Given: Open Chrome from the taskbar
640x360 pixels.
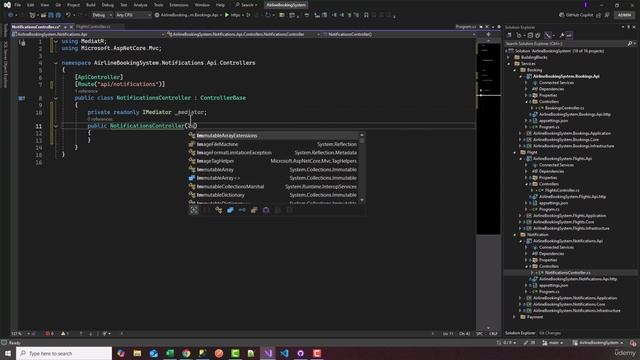Looking at the screenshot, I should (186, 353).
